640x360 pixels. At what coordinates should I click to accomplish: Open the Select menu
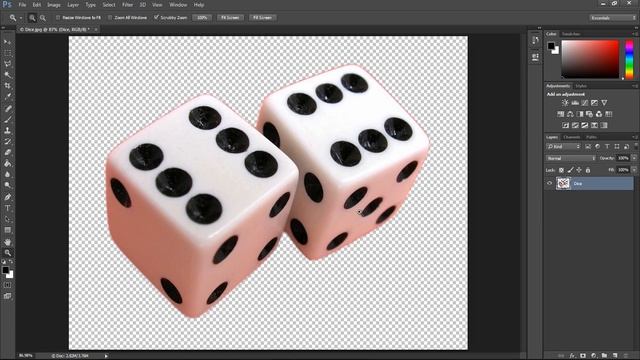tap(109, 5)
